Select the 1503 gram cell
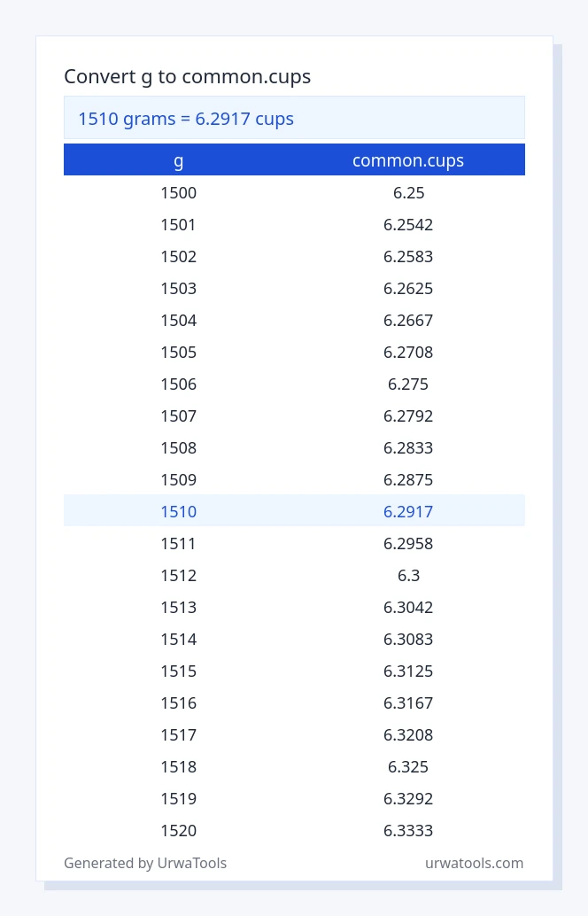This screenshot has width=588, height=916. [x=179, y=289]
